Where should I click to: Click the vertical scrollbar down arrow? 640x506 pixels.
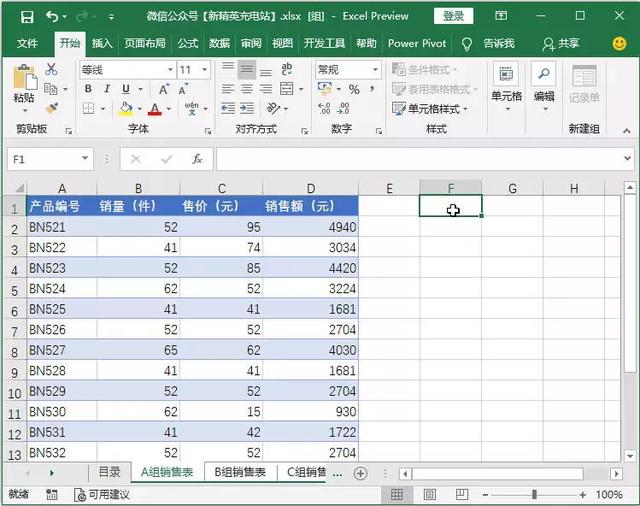coord(630,455)
